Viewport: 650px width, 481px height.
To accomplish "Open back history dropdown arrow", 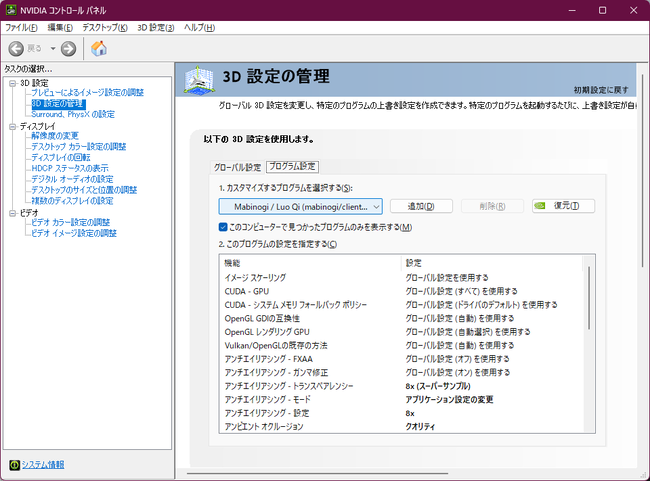I will [x=53, y=49].
